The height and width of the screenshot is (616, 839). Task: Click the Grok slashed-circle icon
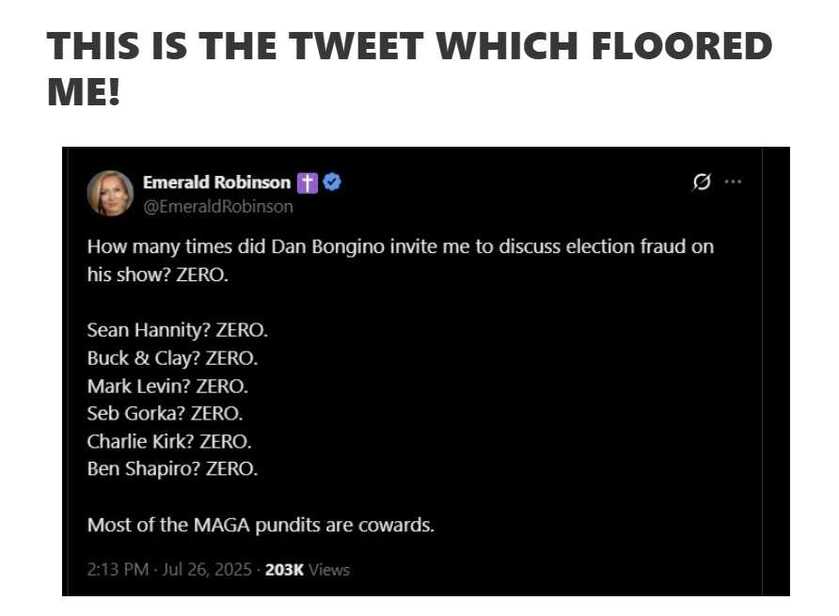point(701,182)
